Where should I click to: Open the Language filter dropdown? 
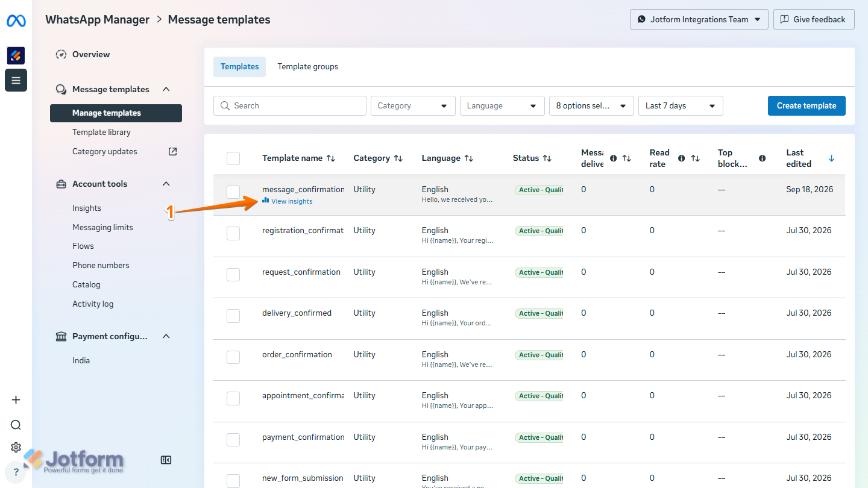coord(502,105)
